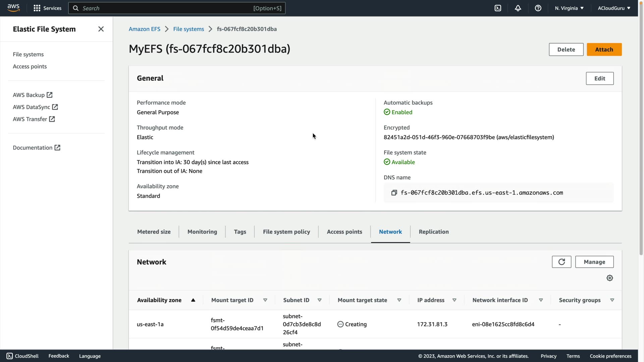Open table preferences gear icon

click(610, 278)
